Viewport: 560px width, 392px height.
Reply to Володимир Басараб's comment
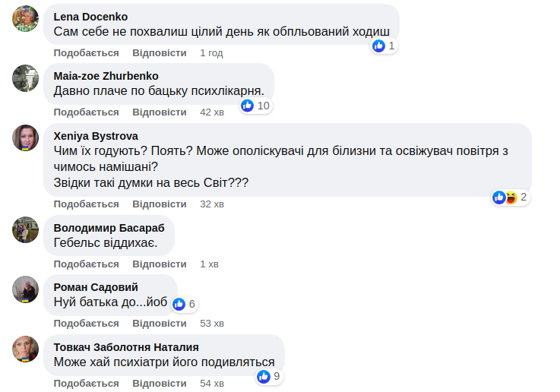(160, 264)
